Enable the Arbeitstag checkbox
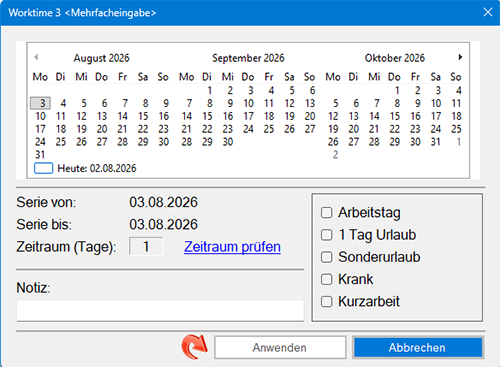The image size is (500, 367). [327, 213]
